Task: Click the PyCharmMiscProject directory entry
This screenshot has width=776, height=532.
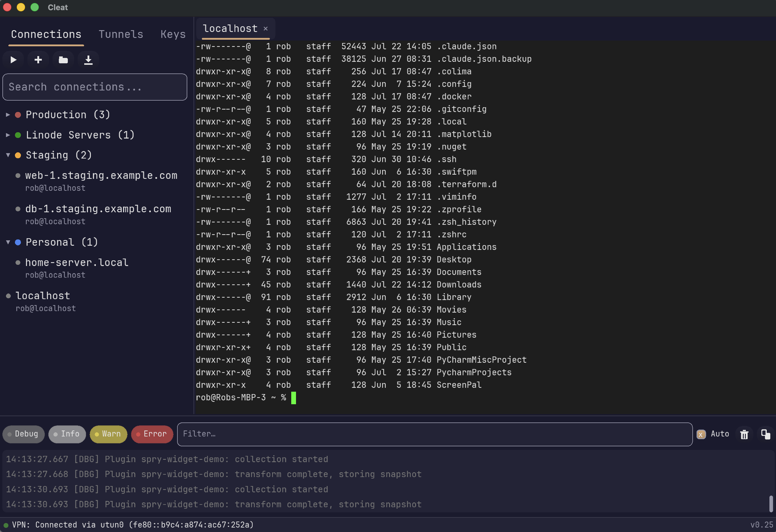Action: [481, 360]
